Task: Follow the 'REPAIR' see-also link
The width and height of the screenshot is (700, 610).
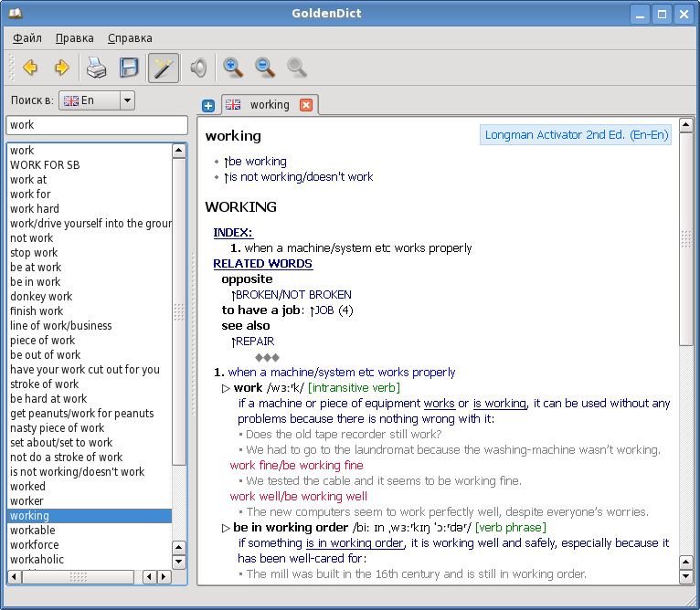Action: pyautogui.click(x=255, y=342)
